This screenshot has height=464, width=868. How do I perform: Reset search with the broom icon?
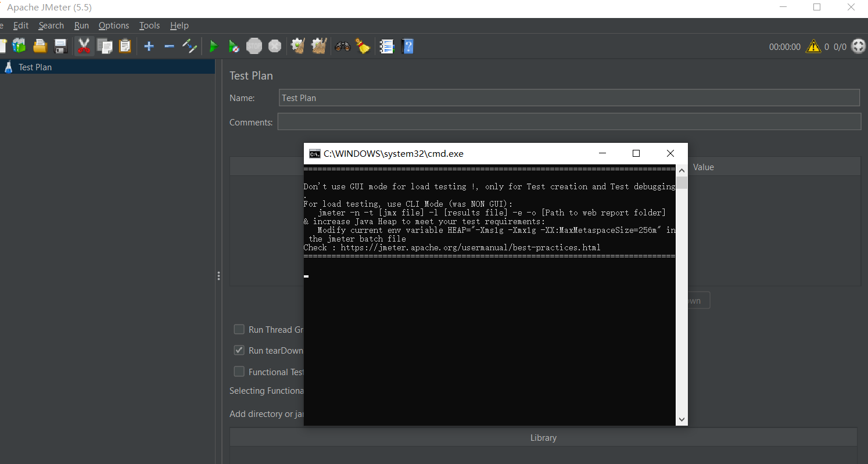(x=363, y=46)
